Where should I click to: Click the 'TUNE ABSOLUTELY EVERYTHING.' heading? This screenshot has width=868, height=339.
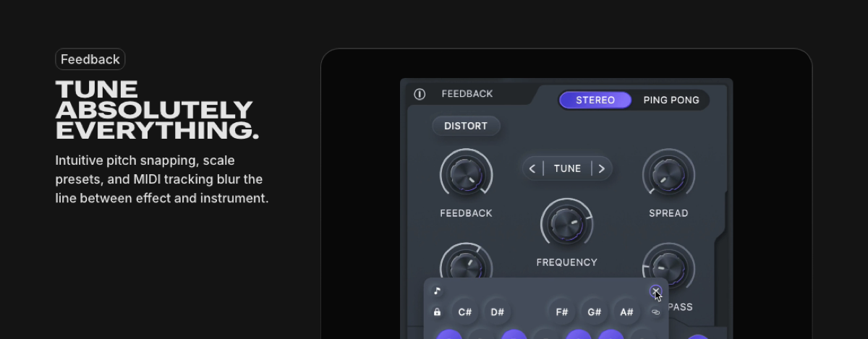157,110
